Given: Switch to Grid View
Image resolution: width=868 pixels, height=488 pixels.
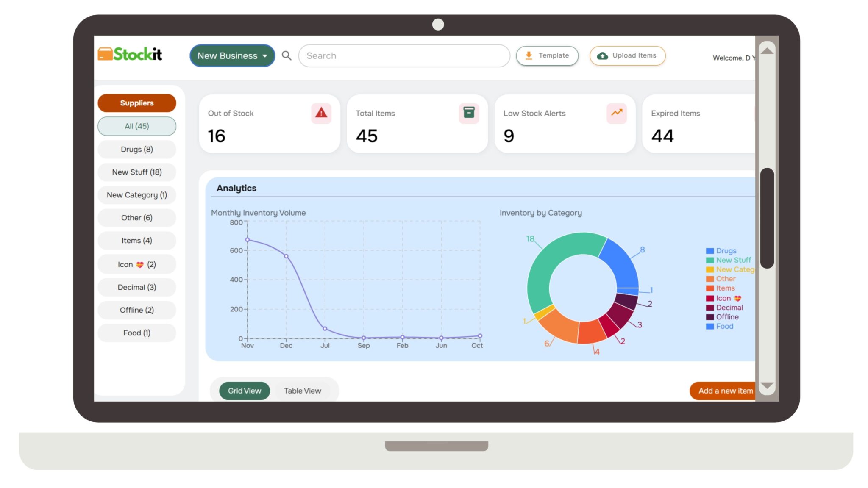Looking at the screenshot, I should pos(245,391).
